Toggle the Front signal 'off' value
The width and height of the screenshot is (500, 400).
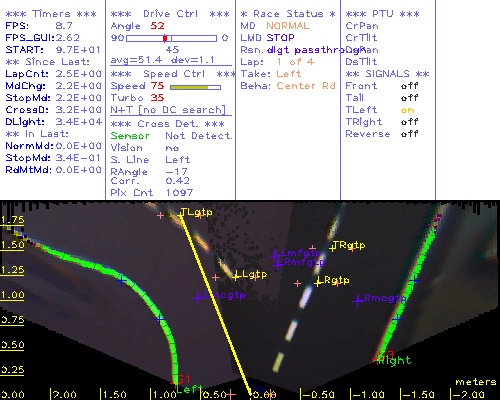point(409,86)
